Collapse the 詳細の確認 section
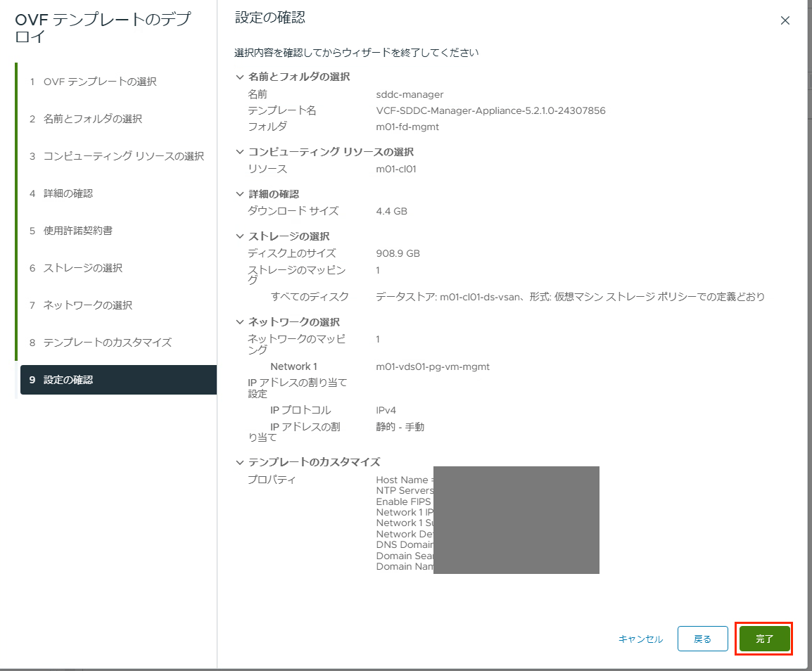The image size is (812, 671). pos(239,193)
